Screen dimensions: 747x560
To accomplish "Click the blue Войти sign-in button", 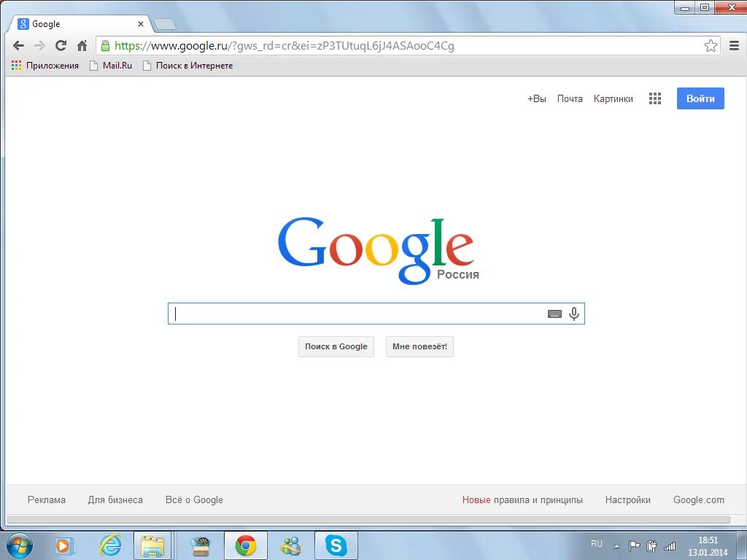I will pyautogui.click(x=700, y=98).
